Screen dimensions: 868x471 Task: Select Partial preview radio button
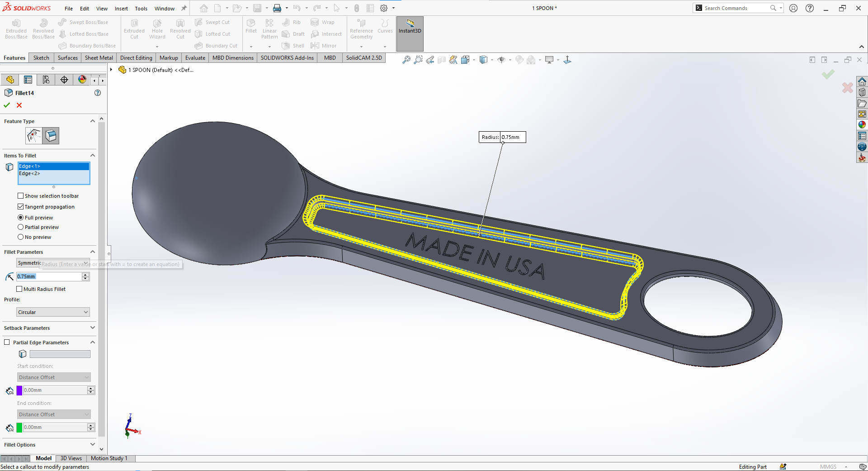pos(20,227)
